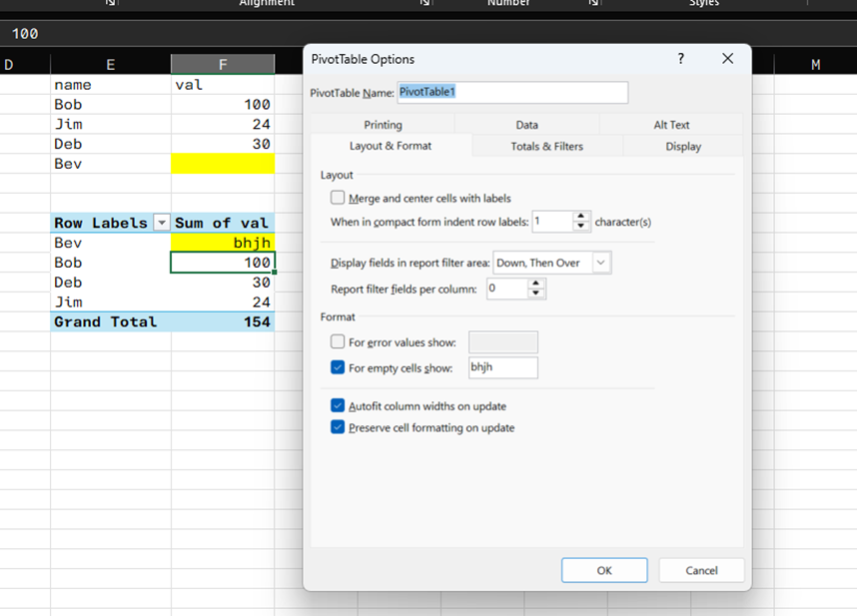
Task: Increase report filter fields per column
Action: coord(536,284)
